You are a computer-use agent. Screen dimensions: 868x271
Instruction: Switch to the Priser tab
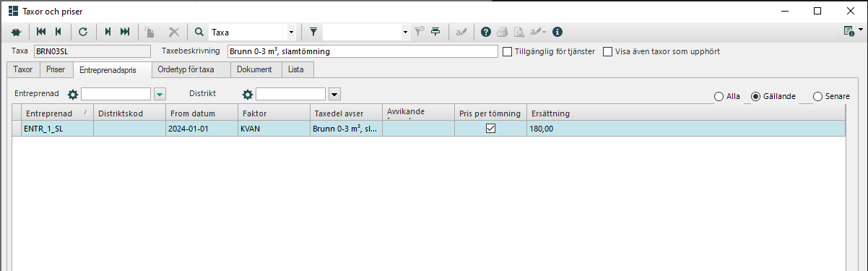pyautogui.click(x=56, y=70)
